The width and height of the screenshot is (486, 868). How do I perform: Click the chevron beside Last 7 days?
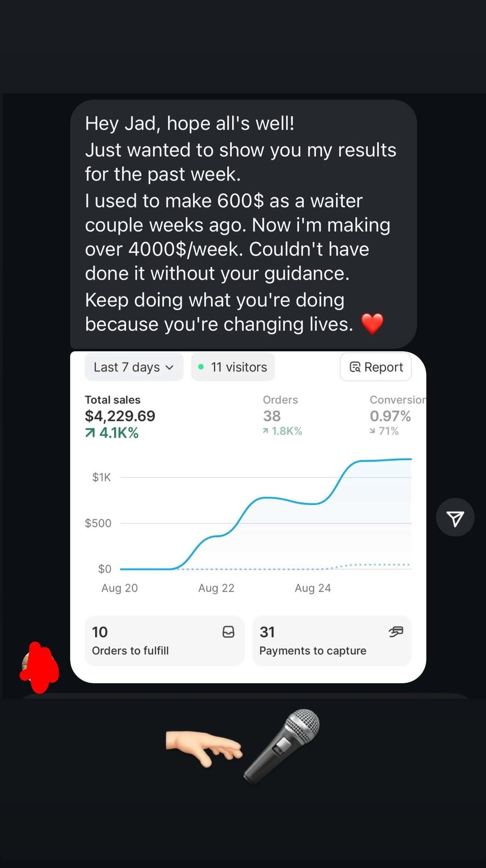[x=170, y=368]
